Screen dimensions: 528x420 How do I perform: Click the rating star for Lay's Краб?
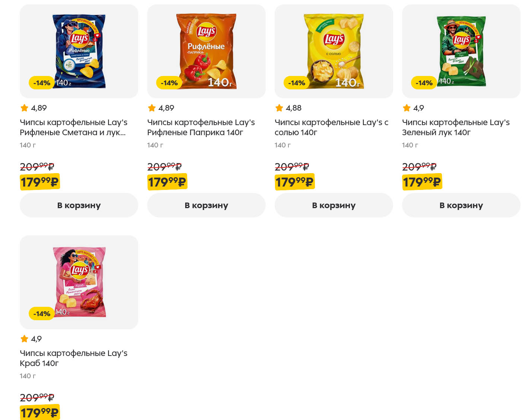pyautogui.click(x=25, y=339)
